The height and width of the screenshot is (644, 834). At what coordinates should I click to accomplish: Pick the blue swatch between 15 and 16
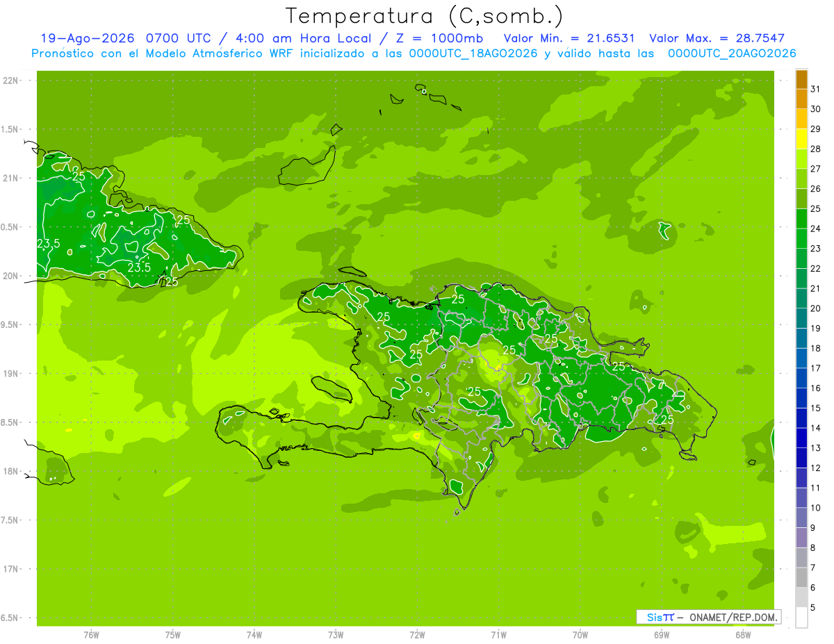[x=801, y=398]
